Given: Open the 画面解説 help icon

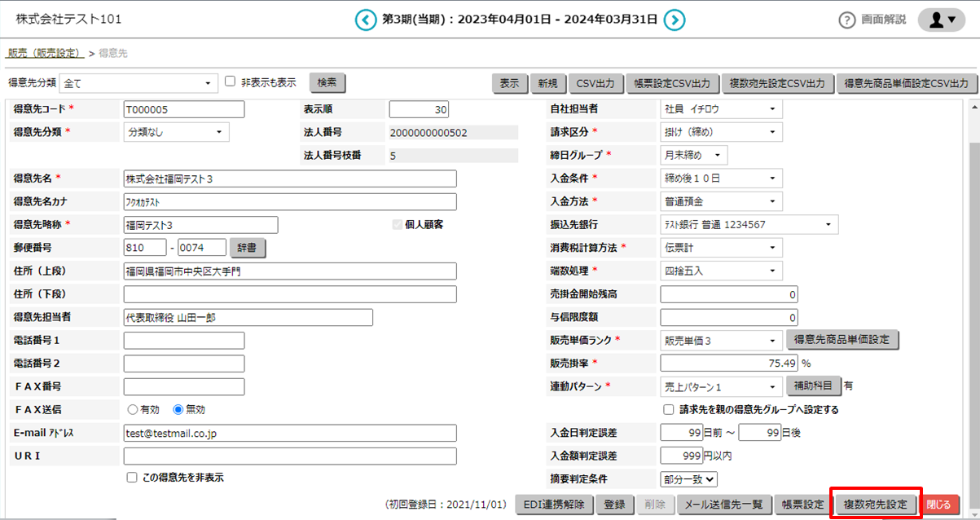Looking at the screenshot, I should (x=847, y=20).
